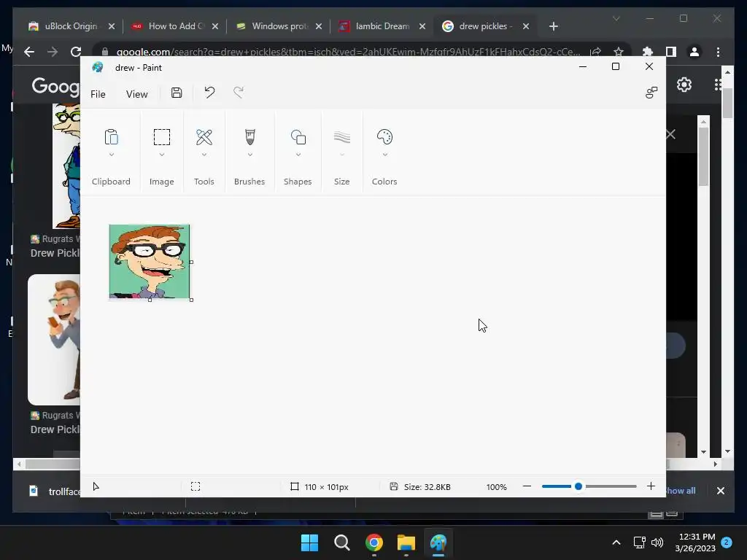747x560 pixels.
Task: Toggle Chrome side panel icon
Action: pyautogui.click(x=671, y=52)
